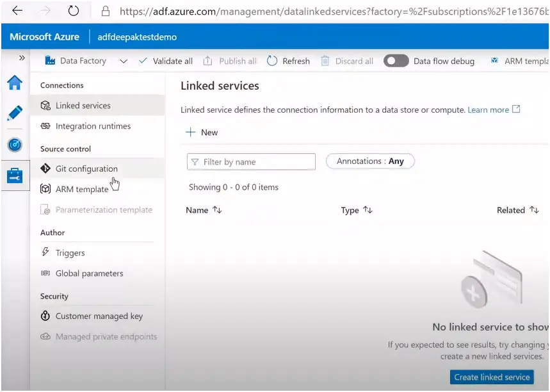The height and width of the screenshot is (392, 550).
Task: Click the Data Factory toolbar label
Action: [x=83, y=61]
